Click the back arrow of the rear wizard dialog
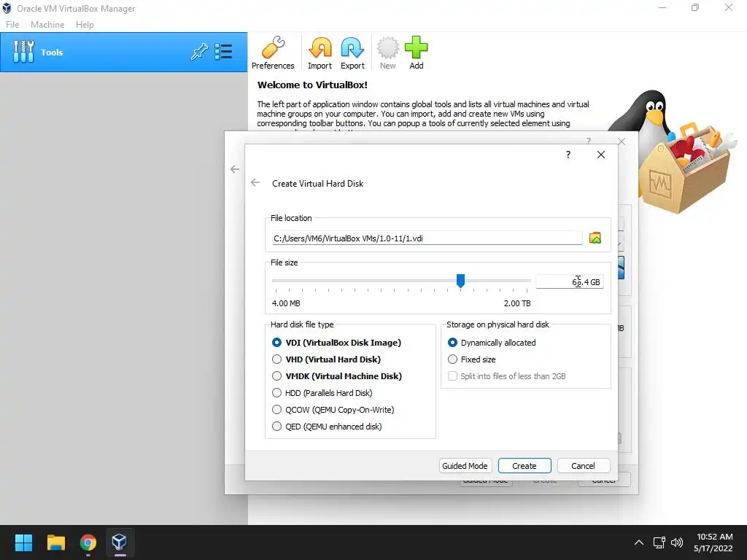 coord(235,169)
